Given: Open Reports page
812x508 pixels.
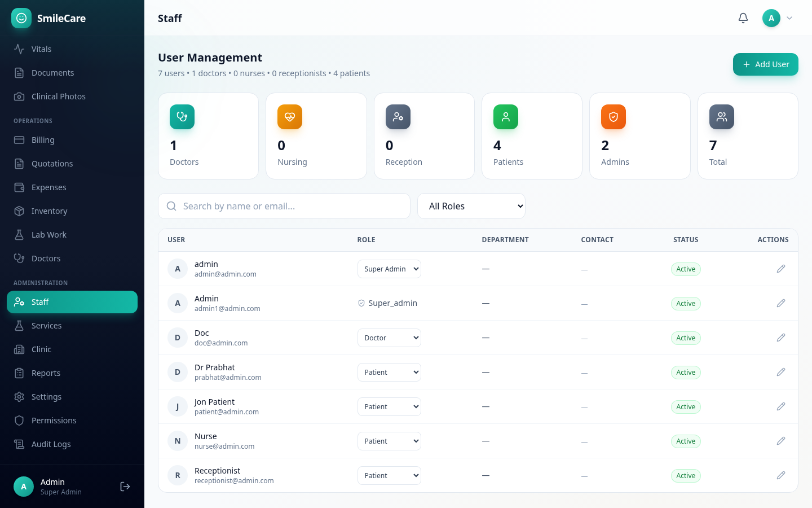Looking at the screenshot, I should click(x=72, y=373).
